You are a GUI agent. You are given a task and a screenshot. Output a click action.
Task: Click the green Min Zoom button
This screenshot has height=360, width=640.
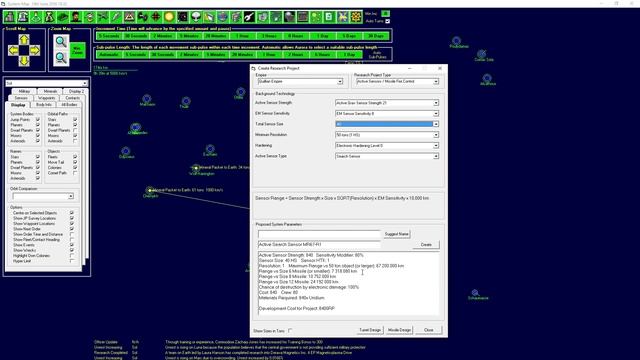tap(77, 50)
